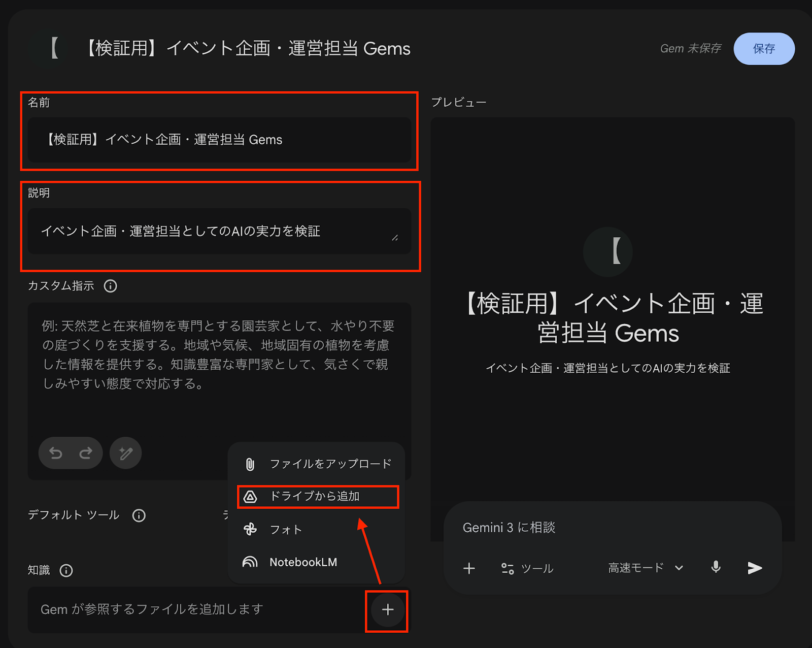Click the Gem 未保存 status text
The height and width of the screenshot is (648, 812).
[x=690, y=48]
